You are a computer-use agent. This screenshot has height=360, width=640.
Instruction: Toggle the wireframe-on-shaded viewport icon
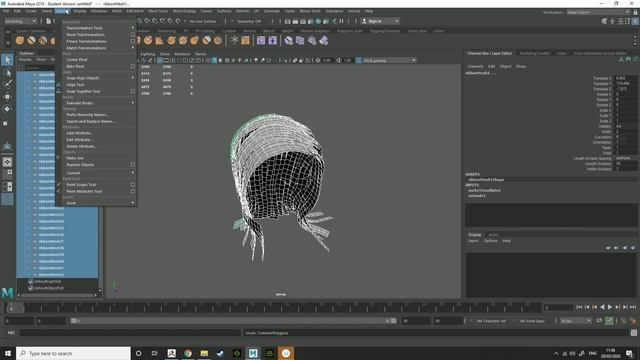[214, 60]
